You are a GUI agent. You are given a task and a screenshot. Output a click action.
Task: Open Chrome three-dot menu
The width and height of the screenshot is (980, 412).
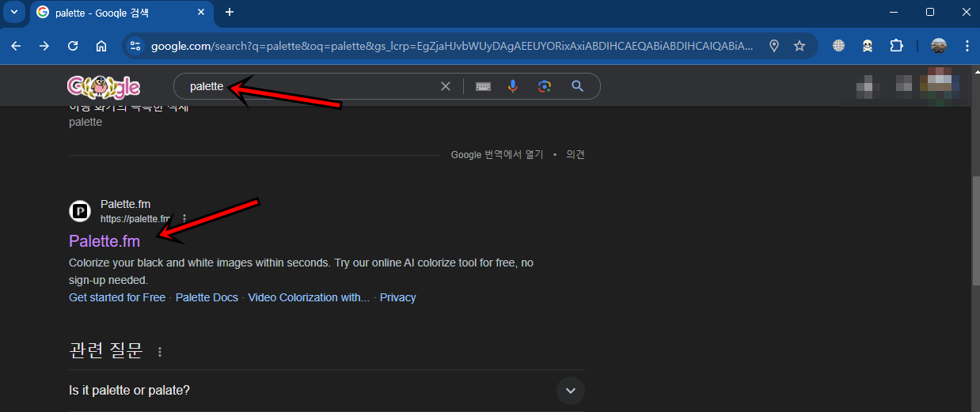[967, 46]
